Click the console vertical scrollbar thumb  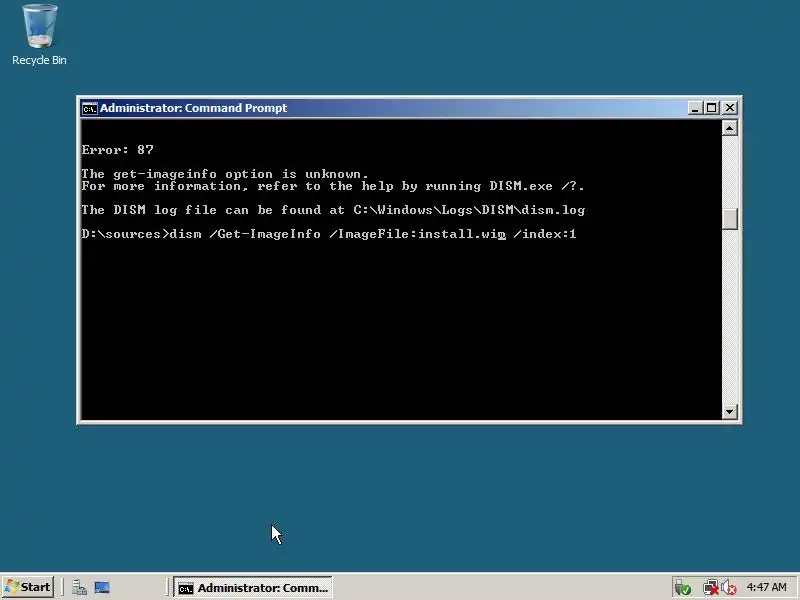click(730, 219)
